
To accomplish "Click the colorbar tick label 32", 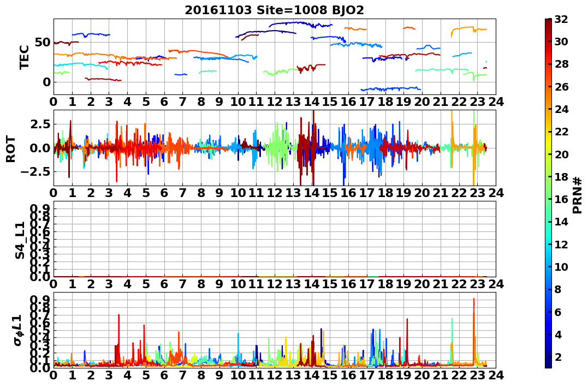I will pyautogui.click(x=561, y=19).
